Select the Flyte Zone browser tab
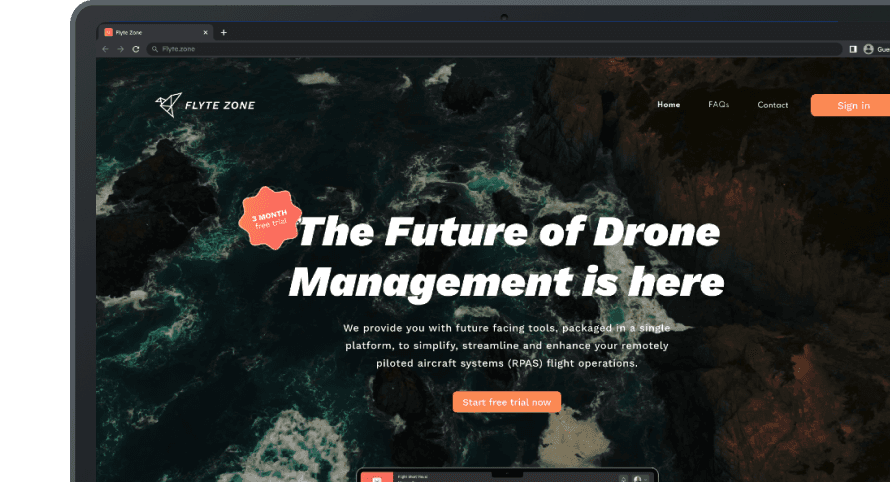This screenshot has height=482, width=890. click(x=156, y=32)
